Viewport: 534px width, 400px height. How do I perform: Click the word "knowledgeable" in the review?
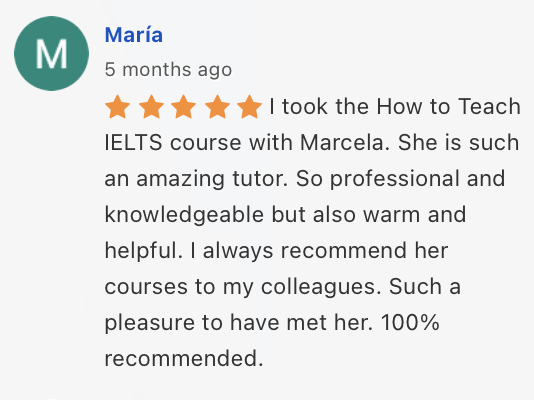184,215
